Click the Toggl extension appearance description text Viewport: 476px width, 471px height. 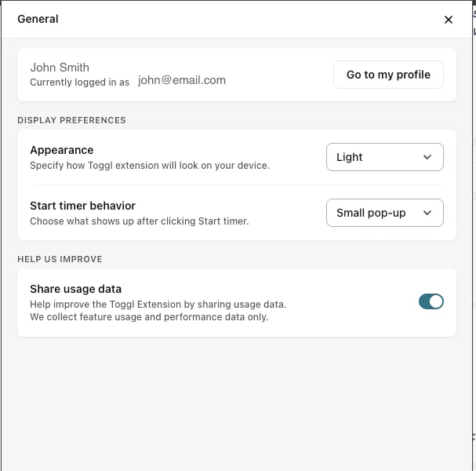(x=149, y=166)
